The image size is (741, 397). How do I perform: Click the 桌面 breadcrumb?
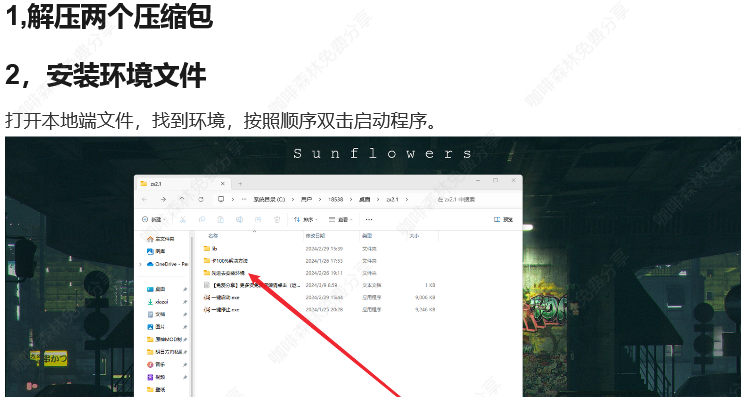pos(364,199)
